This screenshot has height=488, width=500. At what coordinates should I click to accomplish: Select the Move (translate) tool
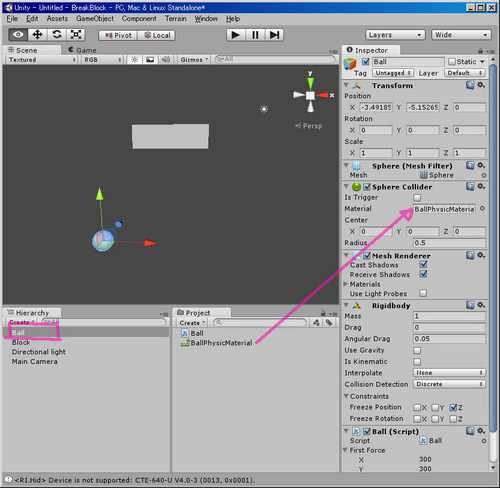[37, 35]
